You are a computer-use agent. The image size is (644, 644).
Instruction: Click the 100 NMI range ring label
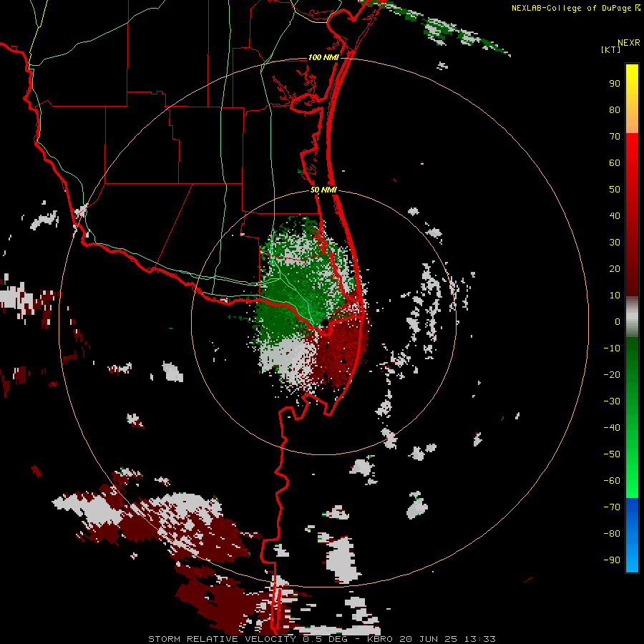[x=323, y=57]
